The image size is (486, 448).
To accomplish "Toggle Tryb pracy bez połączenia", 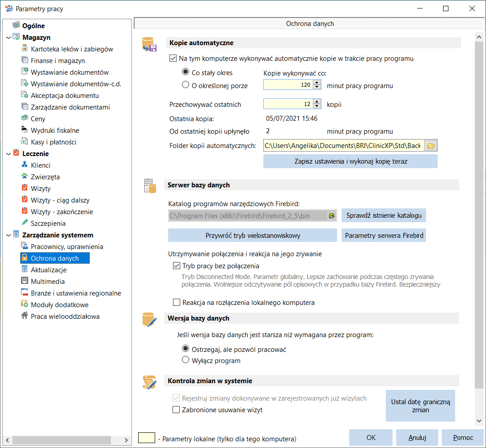I will pos(176,266).
